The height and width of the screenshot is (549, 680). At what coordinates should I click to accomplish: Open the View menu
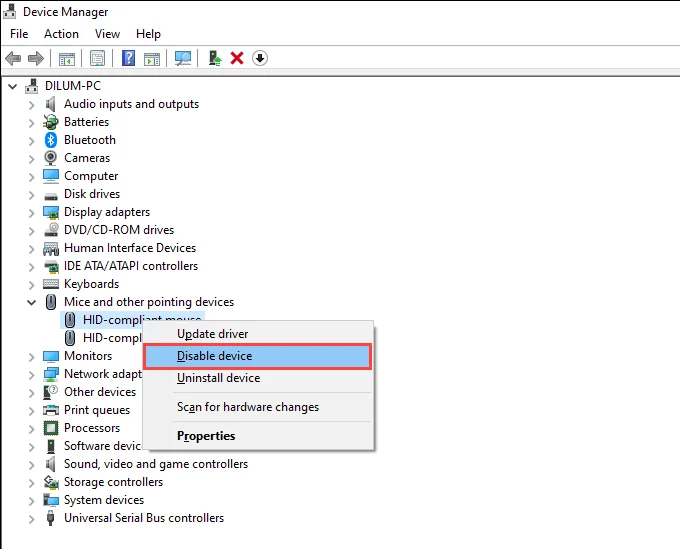coord(107,34)
